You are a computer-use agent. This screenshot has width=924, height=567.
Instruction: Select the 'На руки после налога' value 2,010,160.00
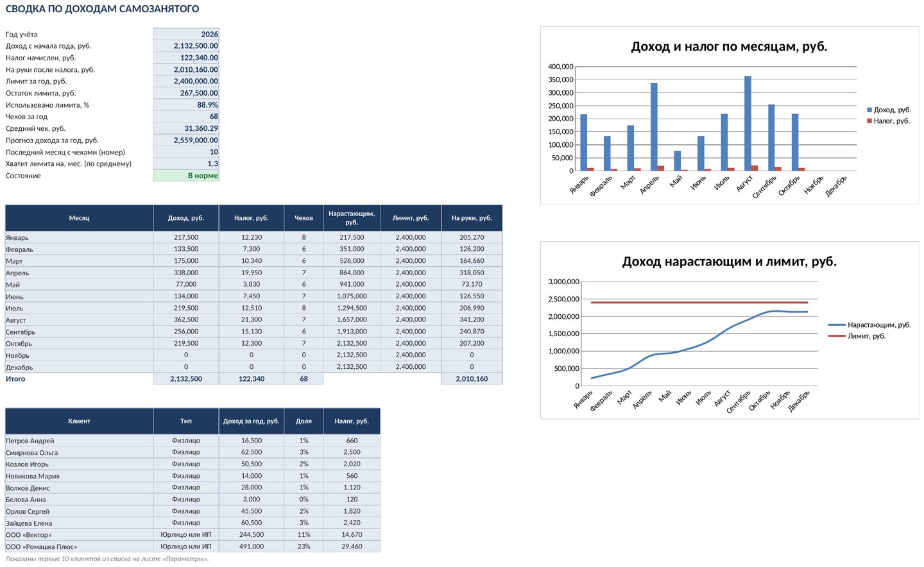(186, 69)
